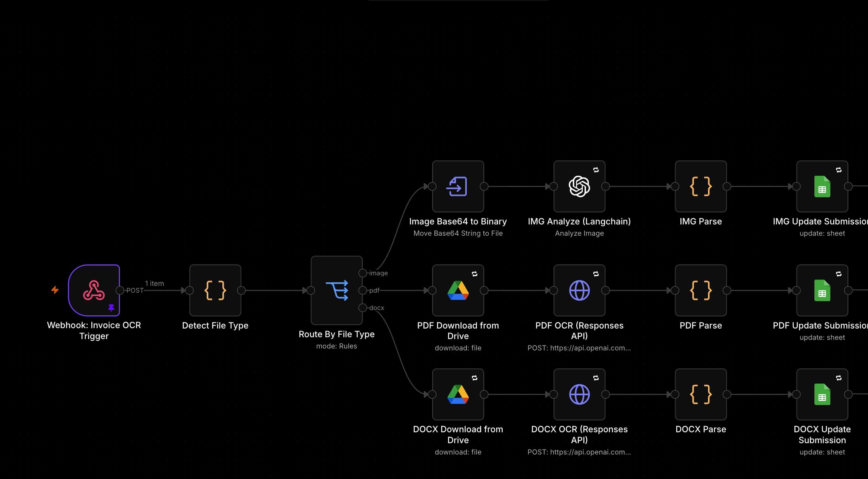Image resolution: width=868 pixels, height=479 pixels.
Task: Select the Detect File Type code node
Action: pos(215,290)
